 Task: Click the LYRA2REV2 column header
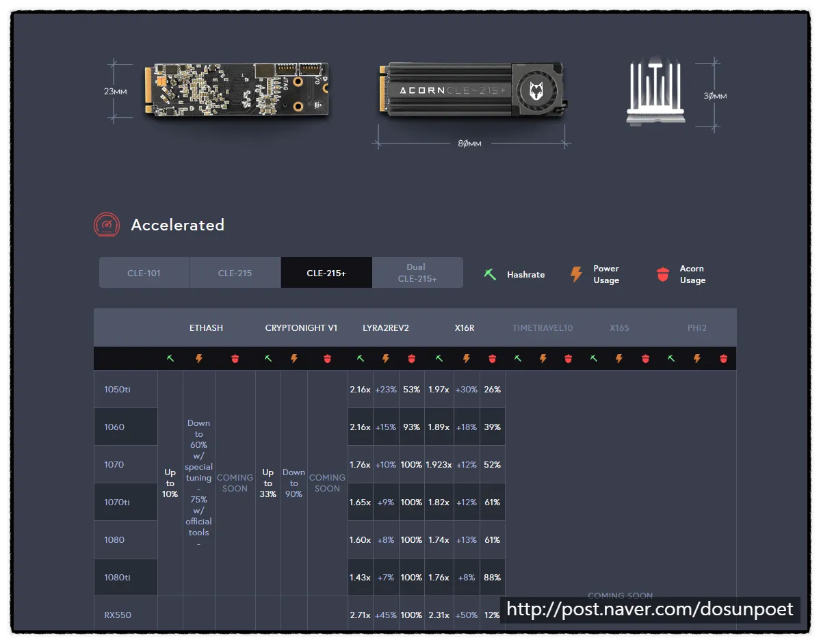click(x=386, y=328)
